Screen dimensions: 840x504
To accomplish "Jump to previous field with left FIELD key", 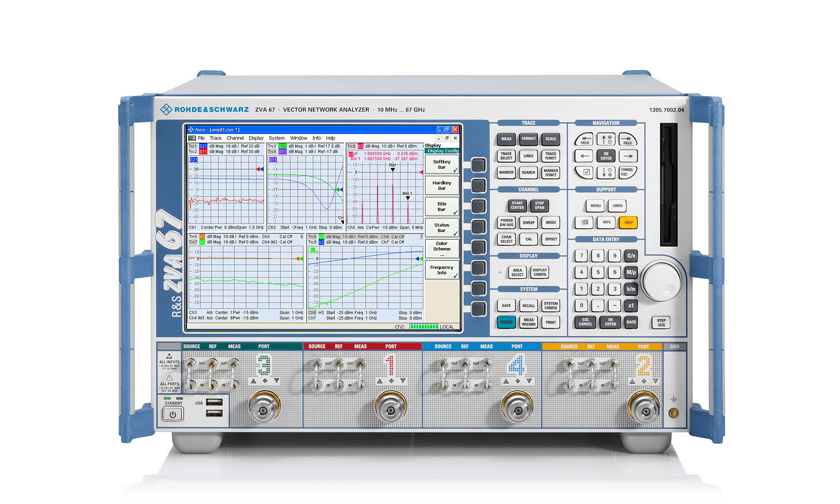I will [585, 139].
